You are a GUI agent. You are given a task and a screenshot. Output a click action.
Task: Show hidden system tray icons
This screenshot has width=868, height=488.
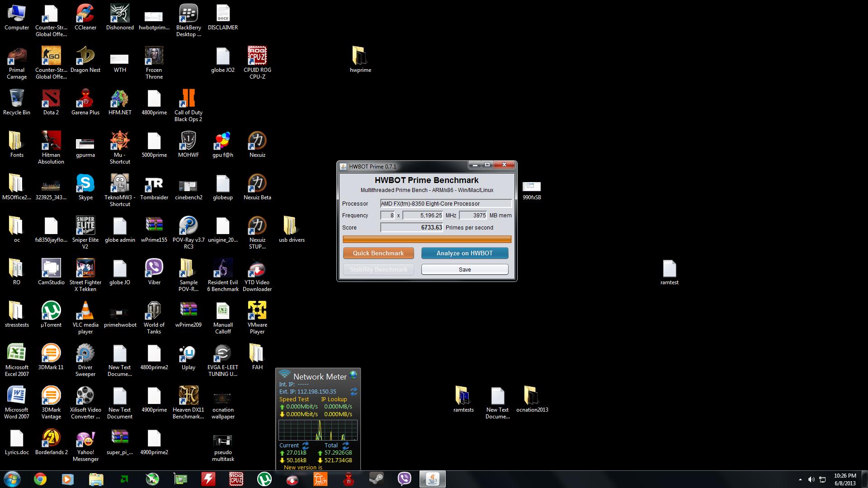[x=800, y=479]
